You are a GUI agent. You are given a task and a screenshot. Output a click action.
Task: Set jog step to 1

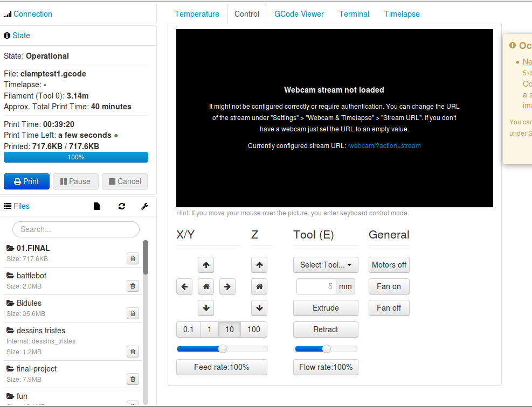[x=210, y=329]
